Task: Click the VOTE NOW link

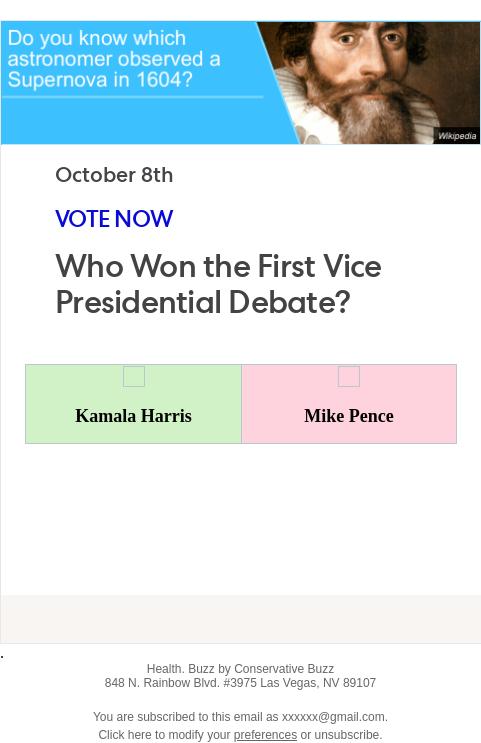Action: (x=114, y=219)
